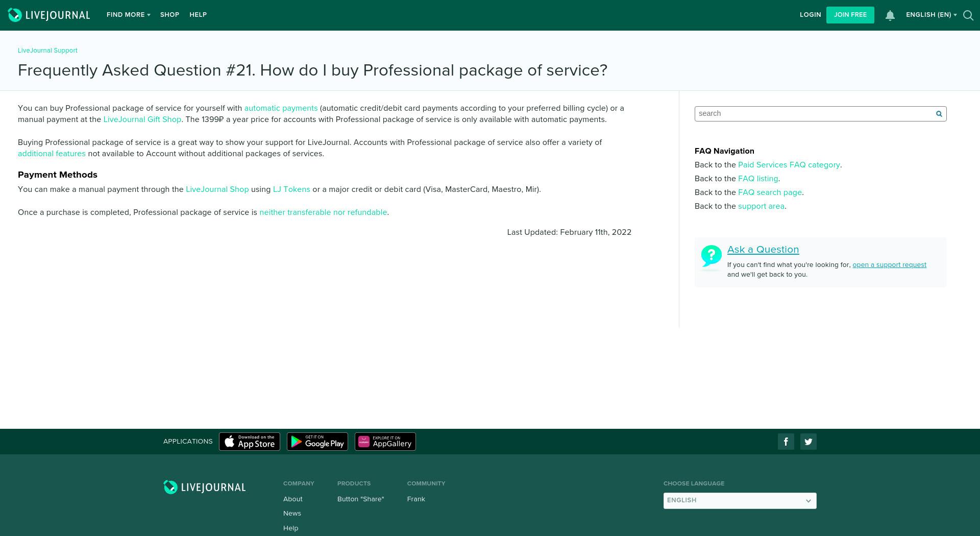Open the Choose Language select box
980x536 pixels.
point(740,501)
